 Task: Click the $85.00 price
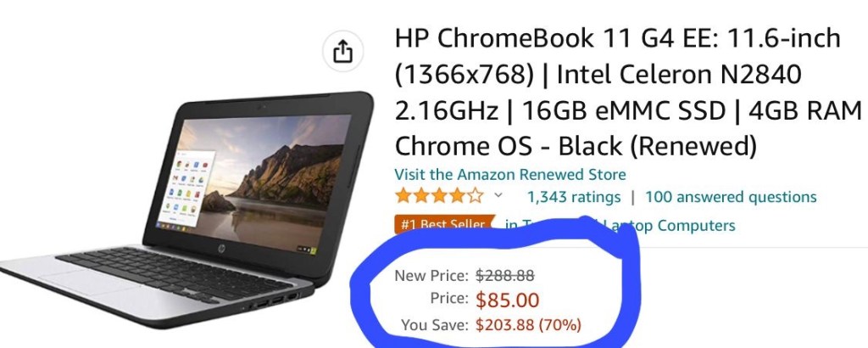point(507,300)
